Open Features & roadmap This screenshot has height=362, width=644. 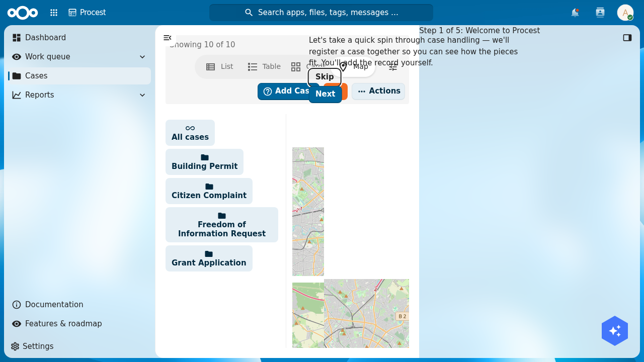coord(79,324)
